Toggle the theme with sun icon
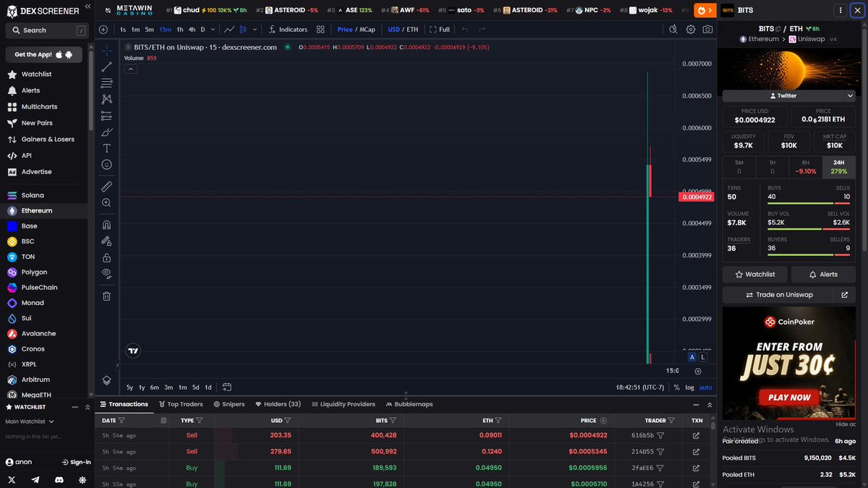The width and height of the screenshot is (868, 488). [82, 479]
